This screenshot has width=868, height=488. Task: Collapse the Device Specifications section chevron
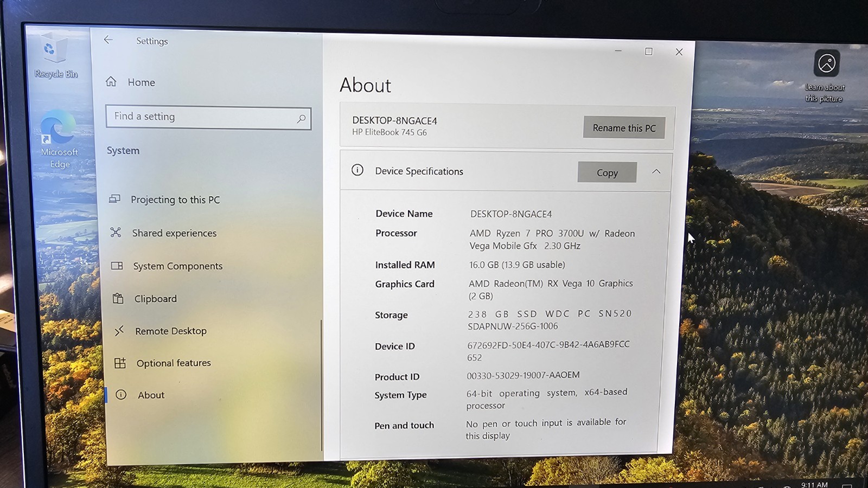coord(656,171)
